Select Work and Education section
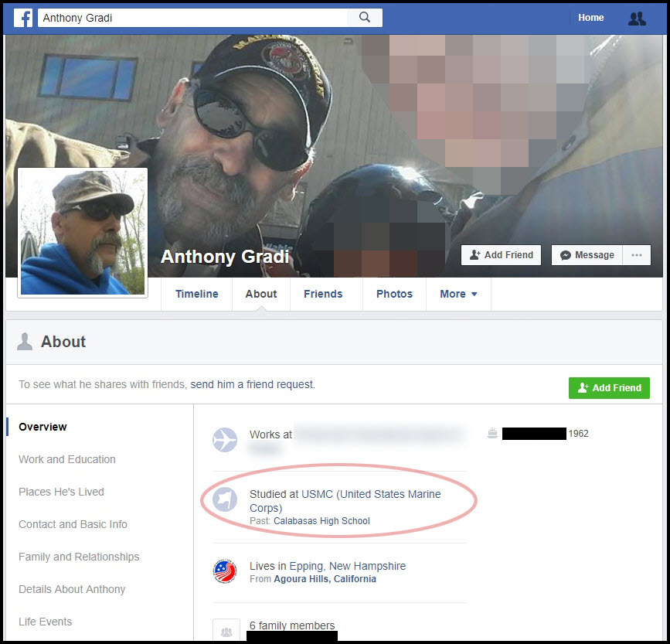 [x=67, y=459]
